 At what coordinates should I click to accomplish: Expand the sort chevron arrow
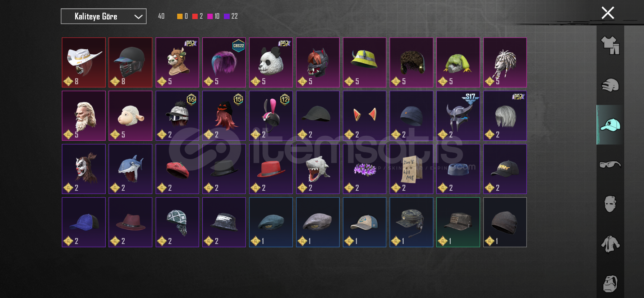138,17
